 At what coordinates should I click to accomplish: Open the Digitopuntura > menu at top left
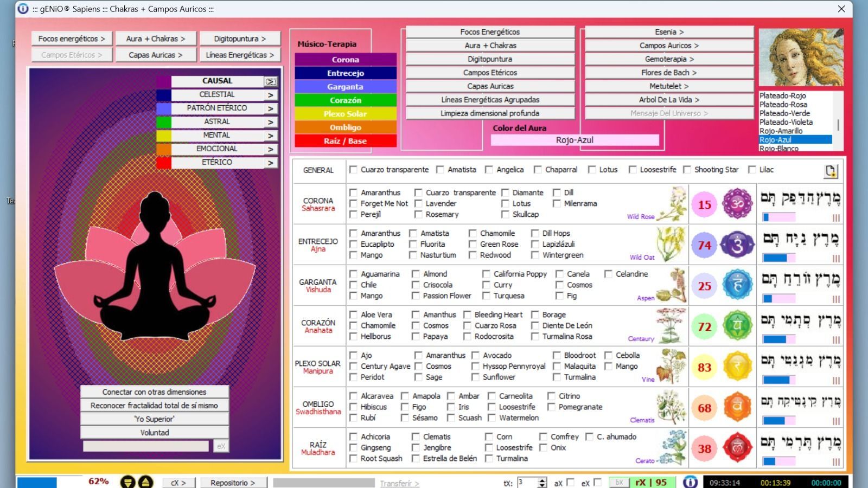click(240, 38)
